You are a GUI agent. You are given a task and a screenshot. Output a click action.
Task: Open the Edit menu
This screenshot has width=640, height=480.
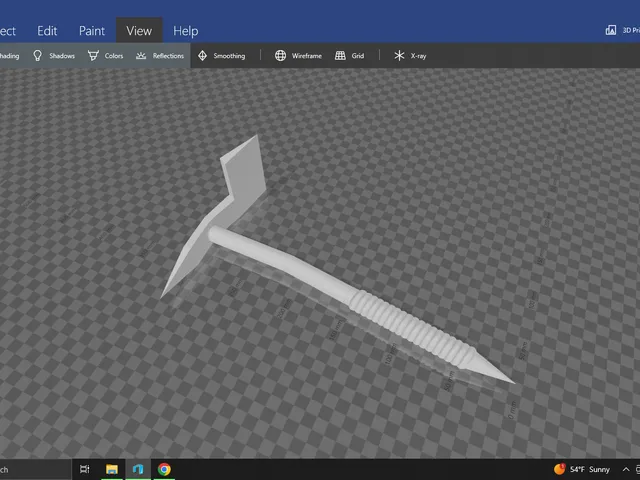pyautogui.click(x=47, y=31)
